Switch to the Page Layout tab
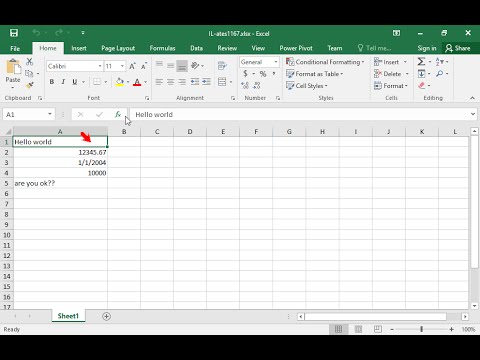Viewport: 480px width, 360px height. 118,48
